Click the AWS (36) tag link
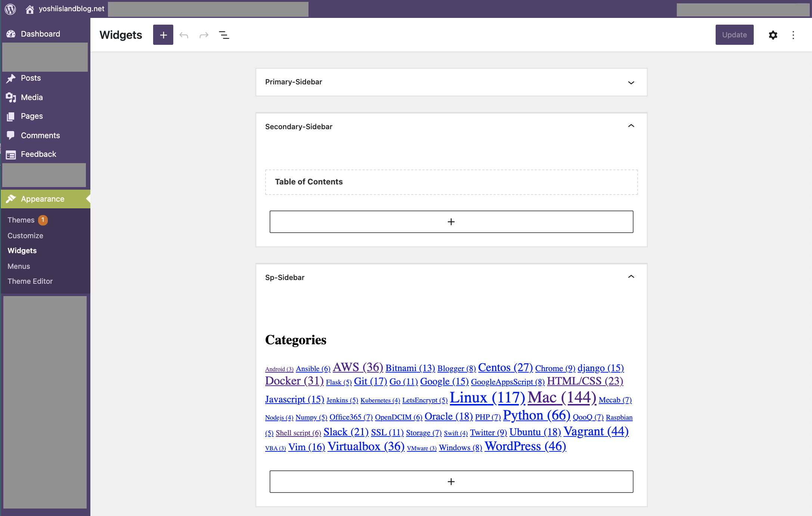Image resolution: width=812 pixels, height=516 pixels. [358, 367]
